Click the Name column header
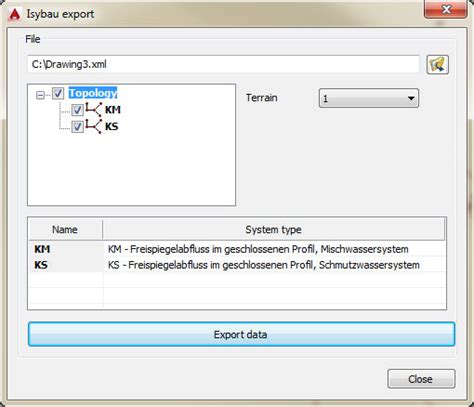The width and height of the screenshot is (474, 407). (x=65, y=229)
